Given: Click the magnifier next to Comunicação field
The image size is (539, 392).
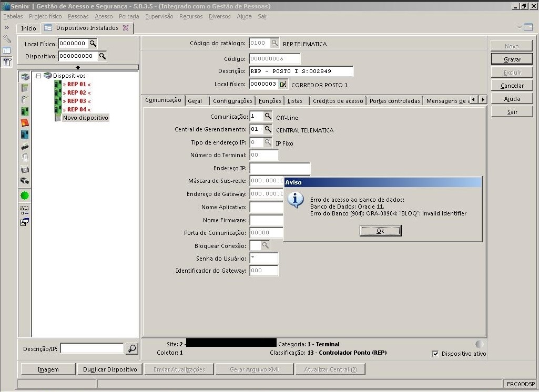Looking at the screenshot, I should click(x=268, y=116).
